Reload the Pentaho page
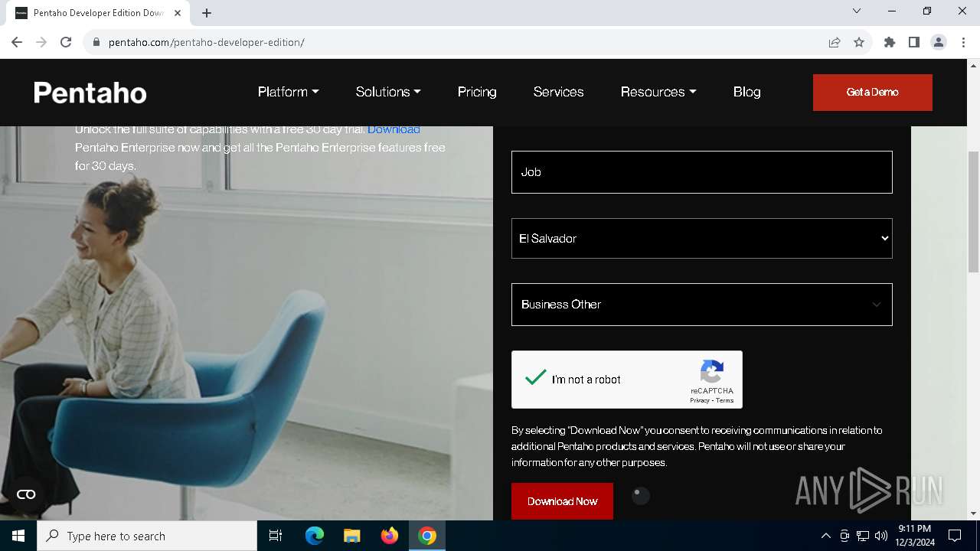This screenshot has width=980, height=551. [x=66, y=42]
